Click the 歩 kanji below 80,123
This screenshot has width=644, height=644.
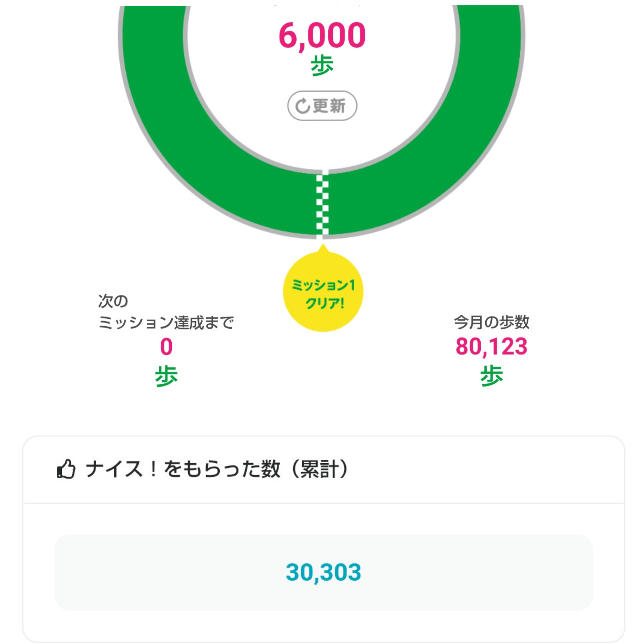pyautogui.click(x=491, y=376)
